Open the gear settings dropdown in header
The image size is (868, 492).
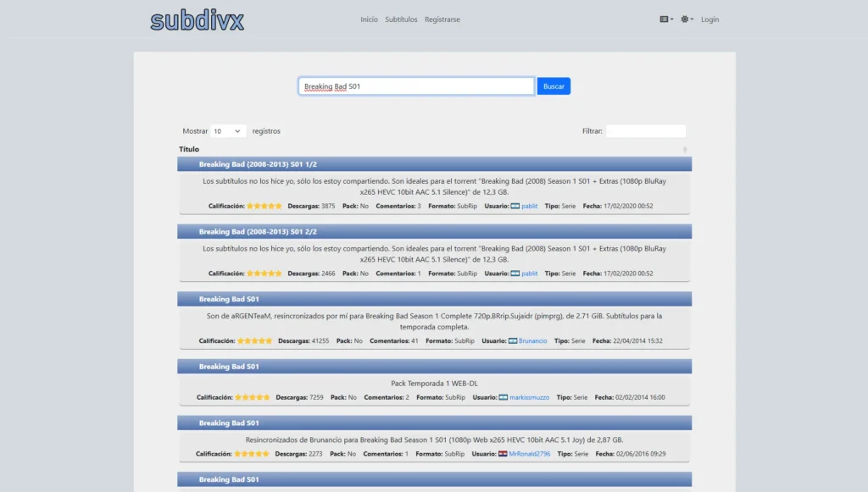[687, 19]
